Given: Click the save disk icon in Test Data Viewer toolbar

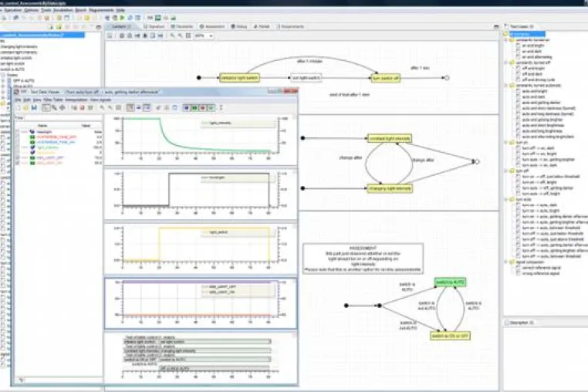Looking at the screenshot, I should (34, 108).
